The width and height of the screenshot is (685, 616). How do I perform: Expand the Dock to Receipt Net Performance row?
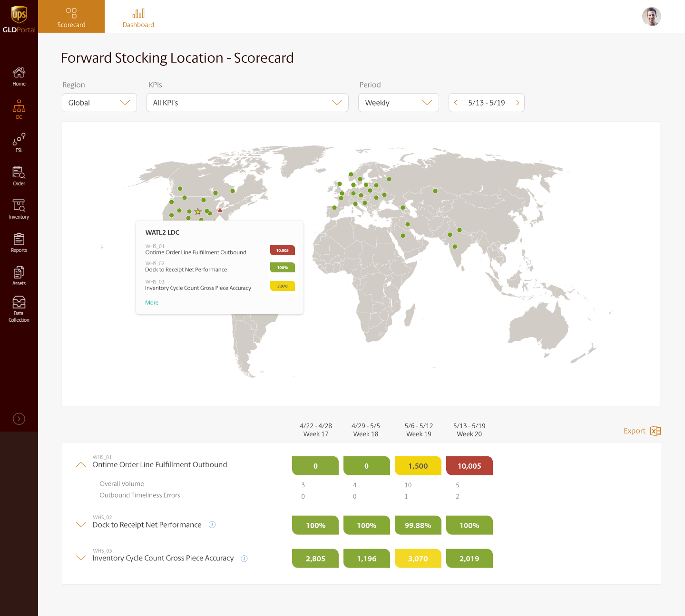point(81,525)
